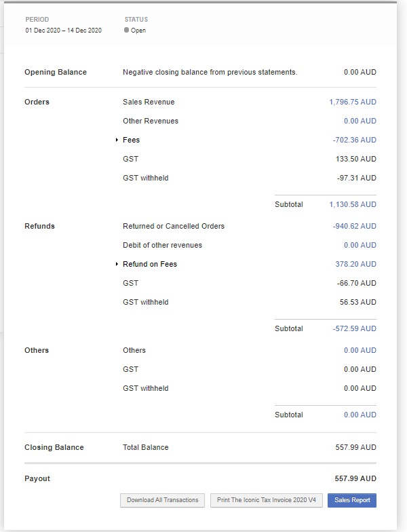This screenshot has height=532, width=407.
Task: Open Returned or Cancelled Orders -940.62 AUD
Action: (x=354, y=226)
